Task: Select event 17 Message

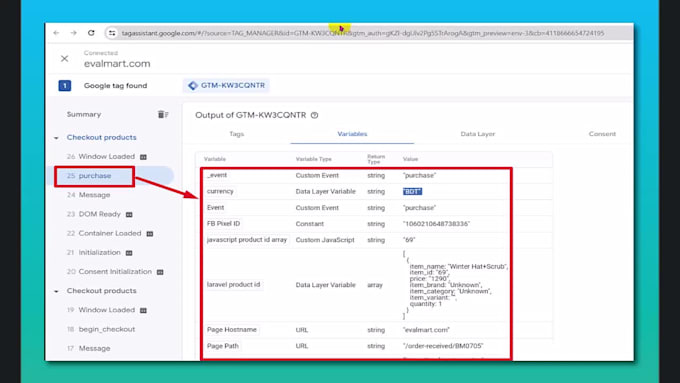Action: (88, 348)
